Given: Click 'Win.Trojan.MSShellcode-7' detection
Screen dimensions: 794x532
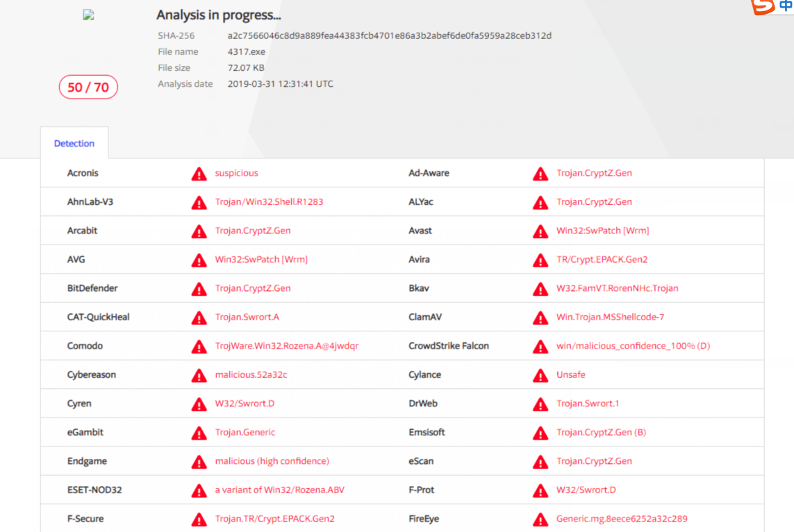Looking at the screenshot, I should coord(610,317).
